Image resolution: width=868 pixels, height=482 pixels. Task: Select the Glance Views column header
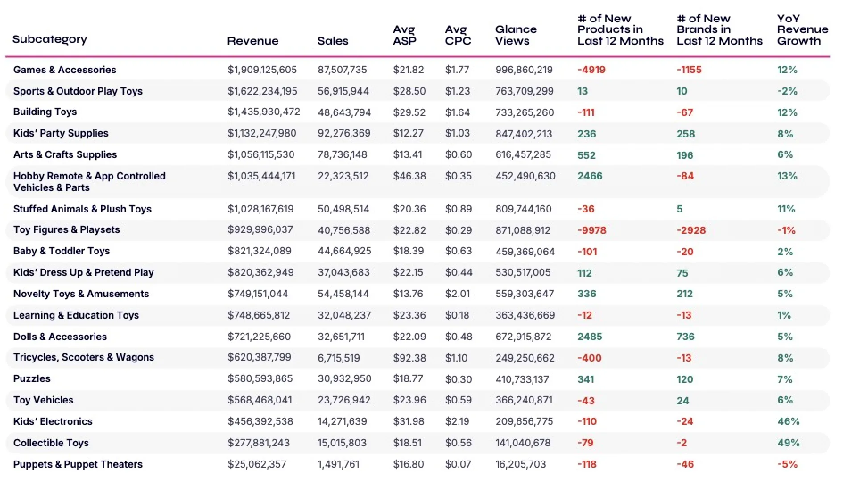(x=516, y=35)
